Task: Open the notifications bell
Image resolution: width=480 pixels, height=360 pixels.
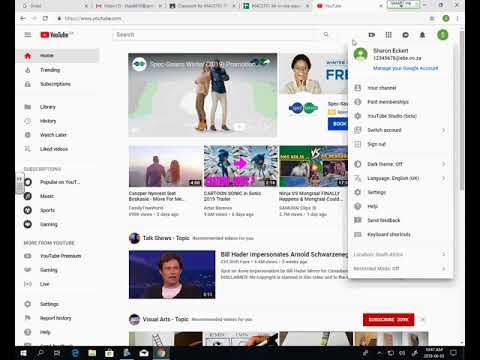Action: 422,35
